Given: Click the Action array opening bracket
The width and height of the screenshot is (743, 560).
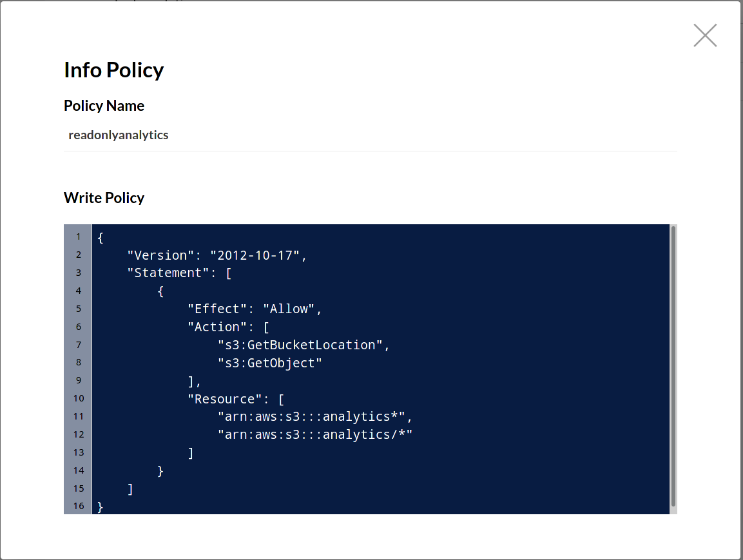Looking at the screenshot, I should coord(267,327).
